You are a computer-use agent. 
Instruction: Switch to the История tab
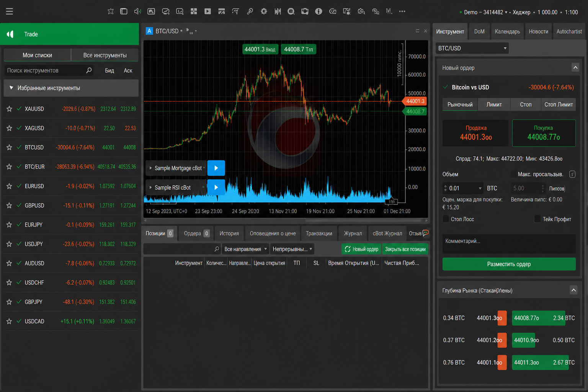tap(229, 233)
